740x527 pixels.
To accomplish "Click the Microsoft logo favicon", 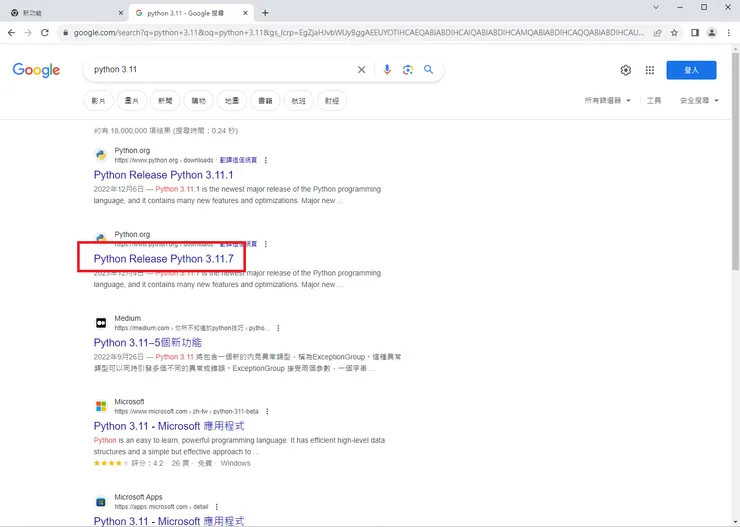I will click(101, 406).
